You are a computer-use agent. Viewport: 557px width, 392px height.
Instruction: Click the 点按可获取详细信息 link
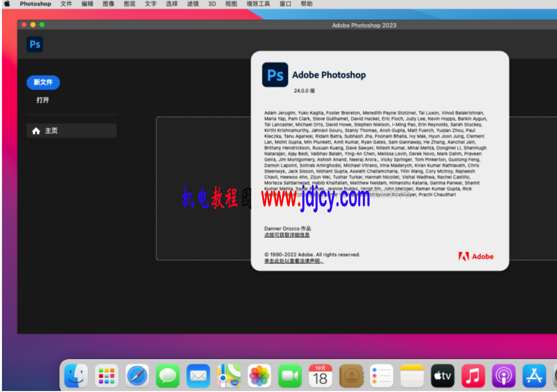click(287, 235)
